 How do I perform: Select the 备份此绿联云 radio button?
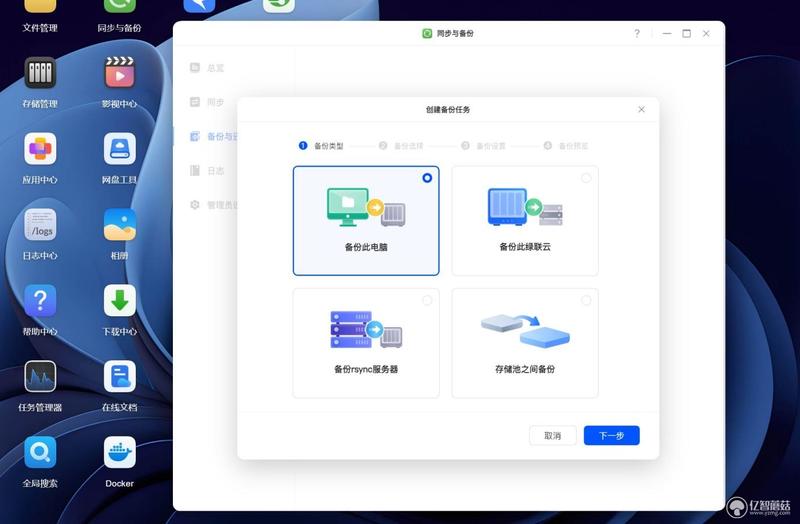586,178
